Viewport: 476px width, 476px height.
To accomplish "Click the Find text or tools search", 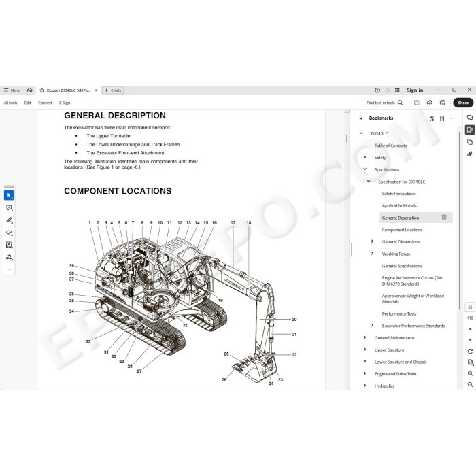I will [384, 103].
